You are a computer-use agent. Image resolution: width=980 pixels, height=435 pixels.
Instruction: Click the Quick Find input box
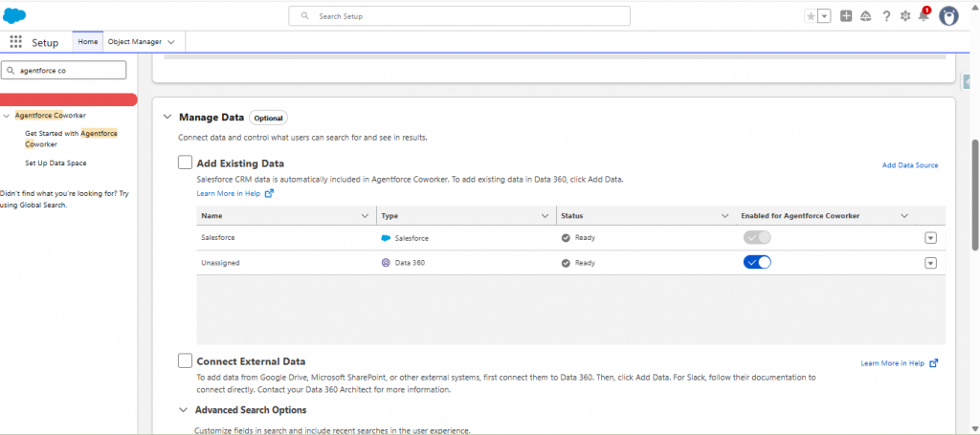click(64, 71)
